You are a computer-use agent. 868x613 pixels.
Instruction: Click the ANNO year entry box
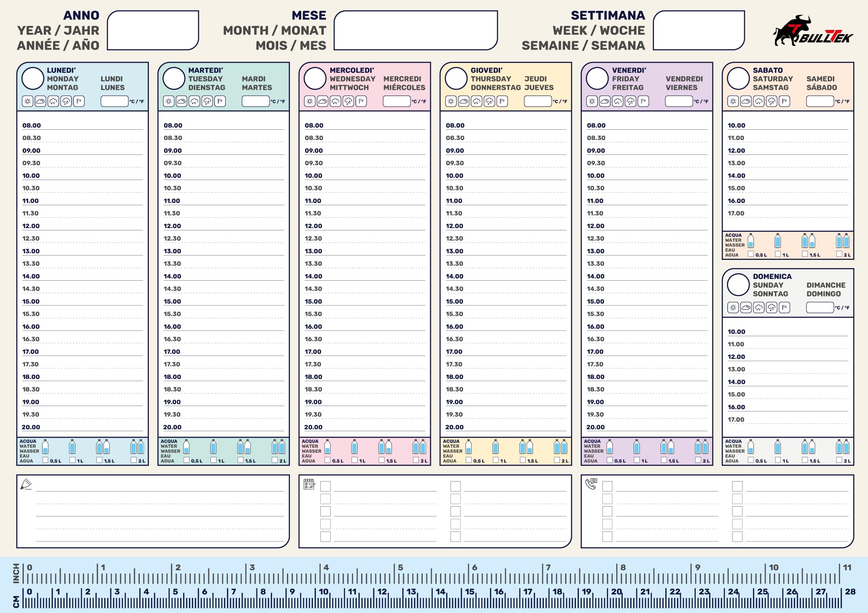[x=153, y=30]
